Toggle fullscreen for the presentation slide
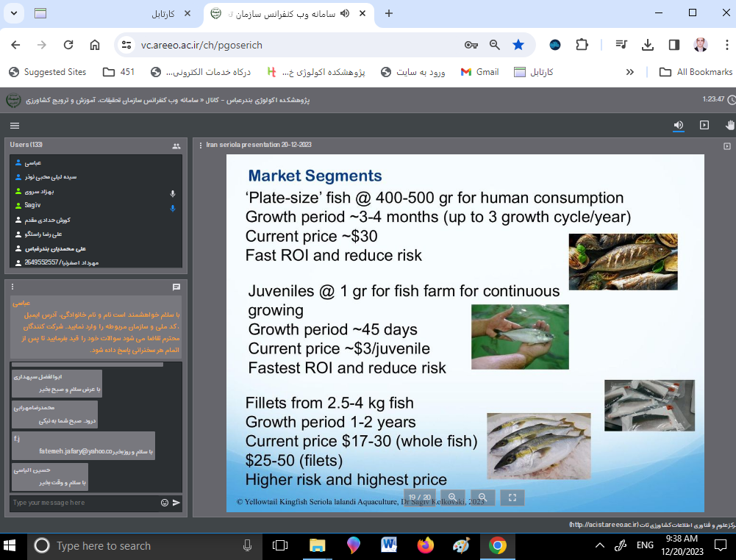The width and height of the screenshot is (736, 560). (512, 498)
